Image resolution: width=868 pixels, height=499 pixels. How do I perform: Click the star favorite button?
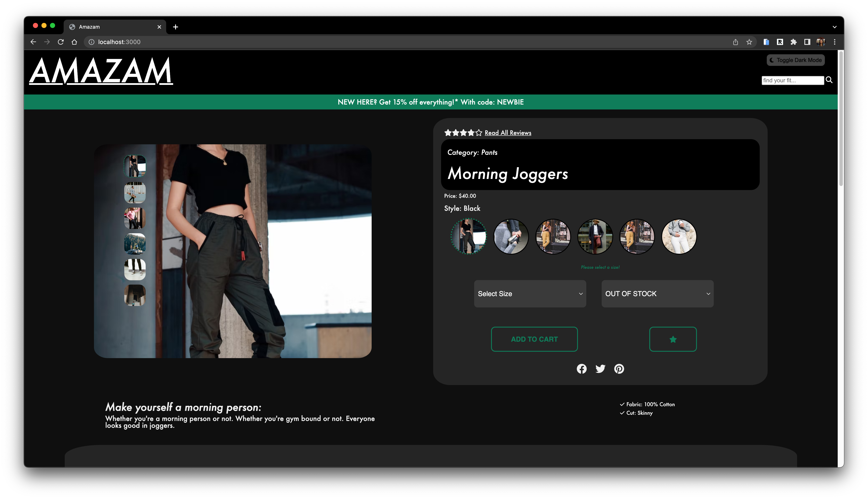(x=673, y=339)
